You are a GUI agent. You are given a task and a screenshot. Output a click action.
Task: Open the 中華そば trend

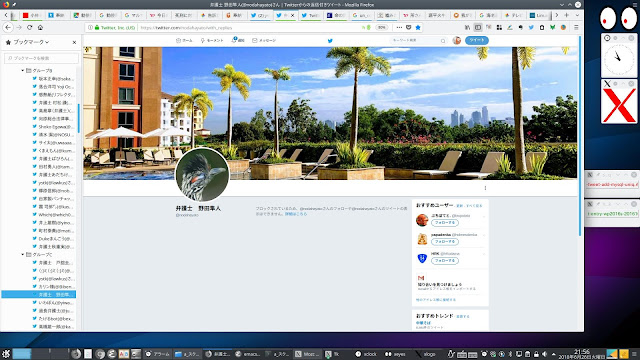[423, 323]
